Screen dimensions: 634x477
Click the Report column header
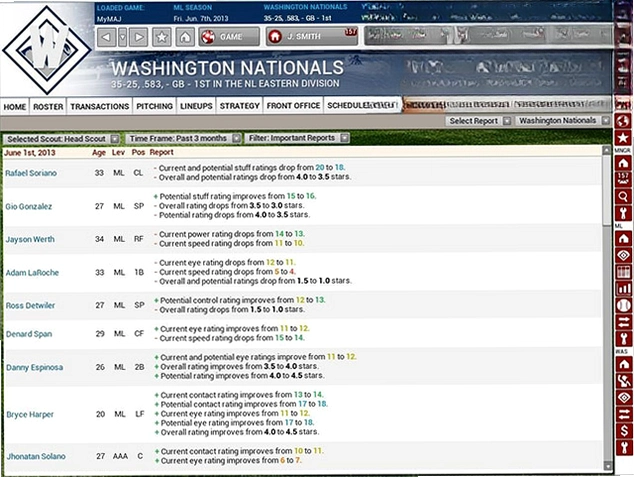point(161,152)
